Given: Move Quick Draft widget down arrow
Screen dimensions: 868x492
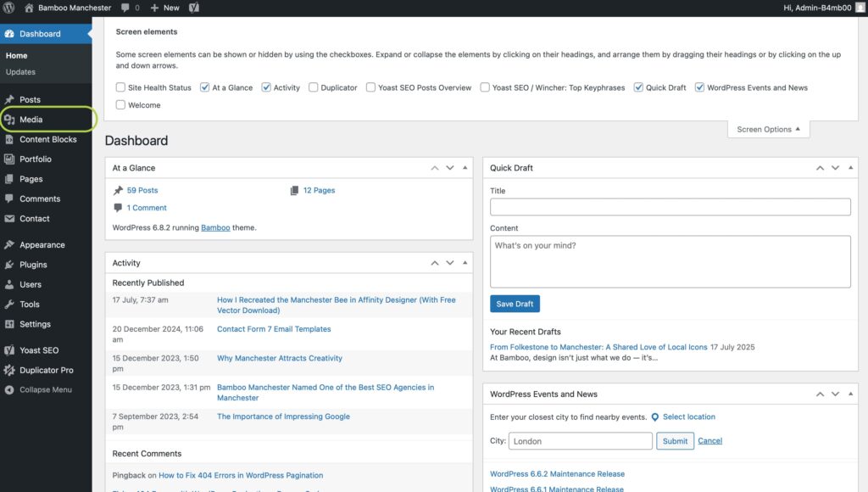Looking at the screenshot, I should pyautogui.click(x=835, y=168).
